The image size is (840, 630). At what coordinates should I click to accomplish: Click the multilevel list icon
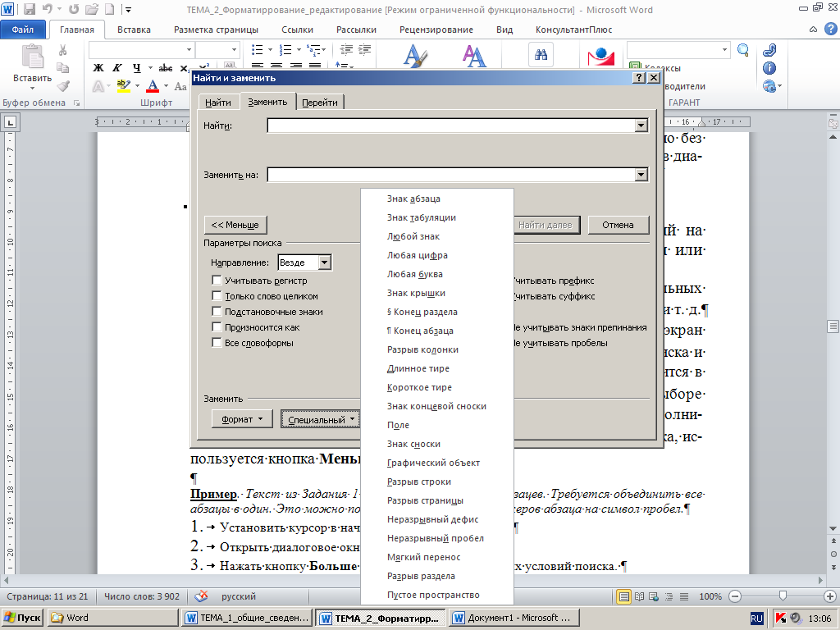313,50
